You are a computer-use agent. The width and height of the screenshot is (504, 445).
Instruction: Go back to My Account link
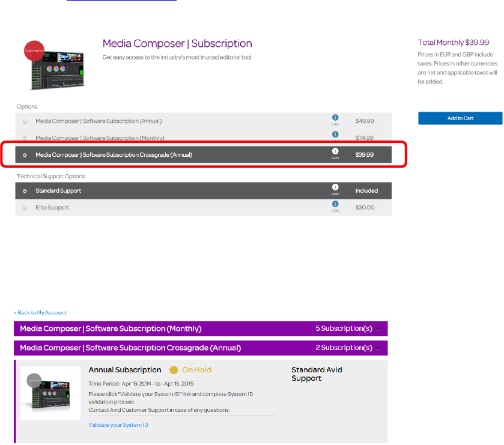click(x=40, y=312)
